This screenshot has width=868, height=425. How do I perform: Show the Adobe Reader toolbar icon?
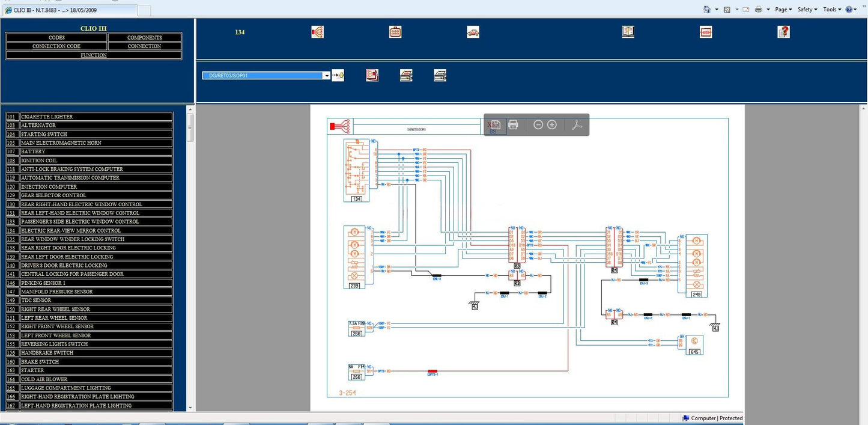(576, 124)
